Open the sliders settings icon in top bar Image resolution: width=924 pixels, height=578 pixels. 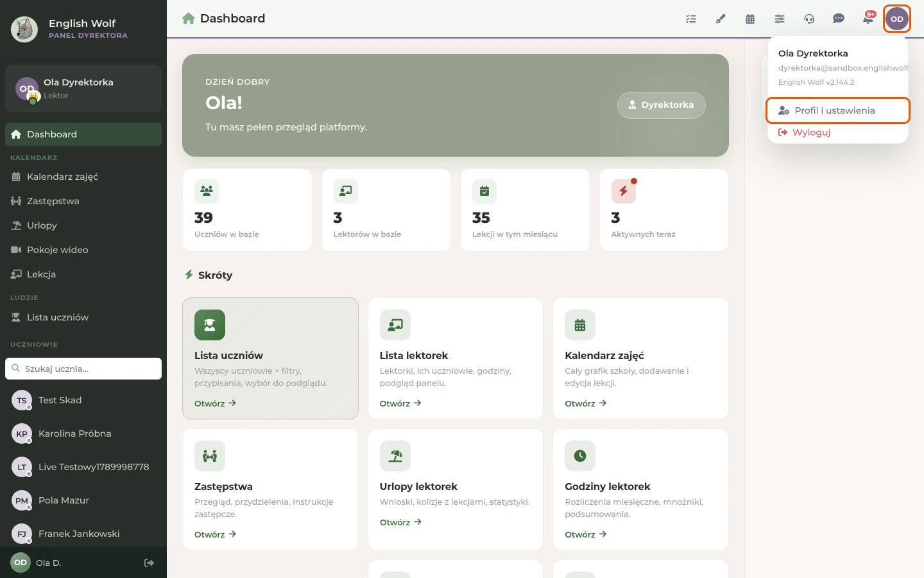pos(780,19)
